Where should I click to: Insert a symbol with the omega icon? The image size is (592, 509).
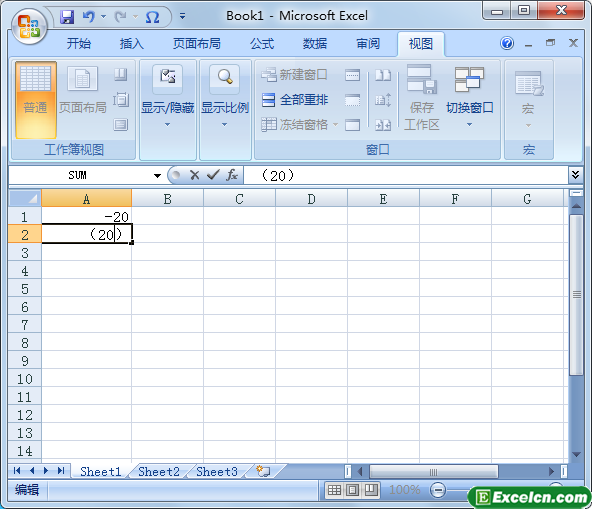click(x=152, y=17)
